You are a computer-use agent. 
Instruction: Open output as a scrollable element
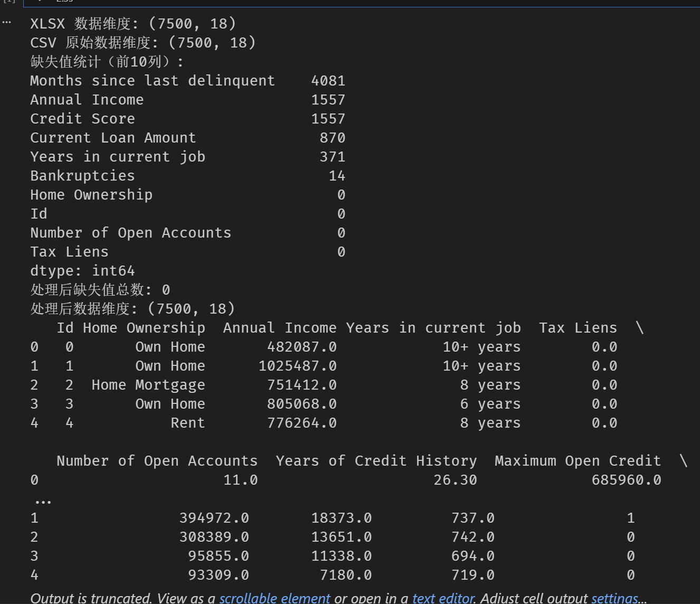pos(275,598)
